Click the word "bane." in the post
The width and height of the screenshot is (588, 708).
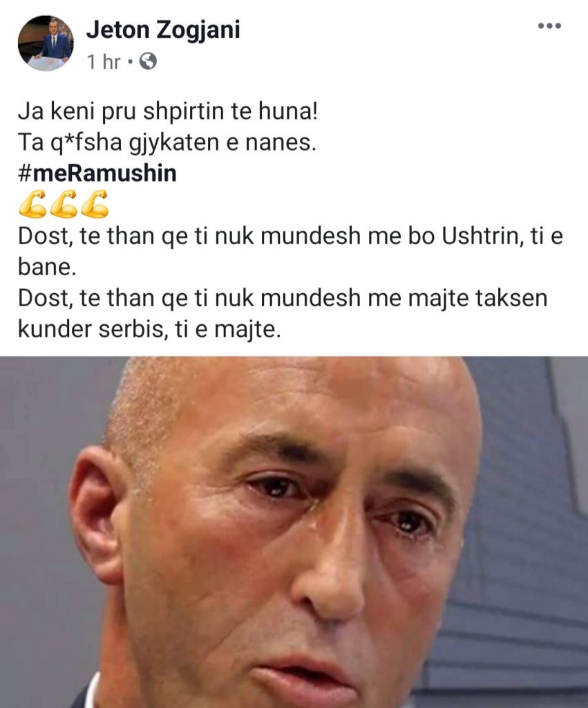(x=47, y=268)
